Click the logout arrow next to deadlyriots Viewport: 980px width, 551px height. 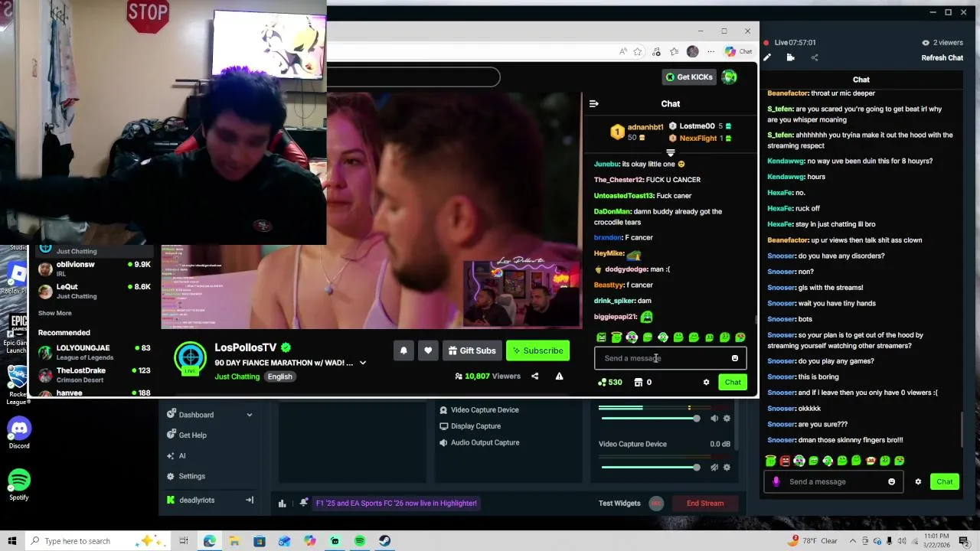(249, 500)
